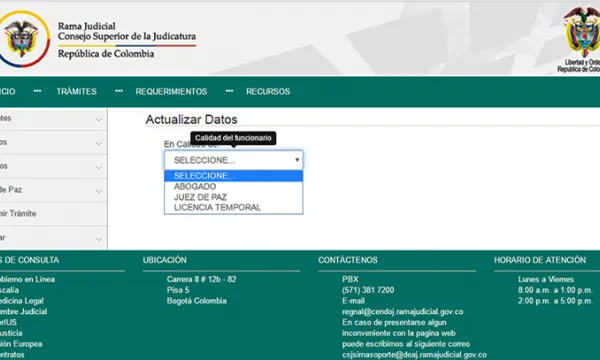Viewport: 600px width, 360px height.
Task: Click 'Piso 5' in the location section
Action: coord(178,290)
